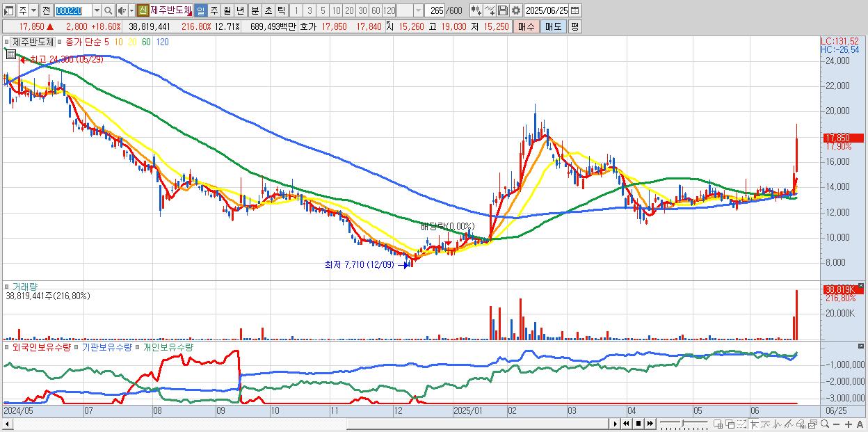The width and height of the screenshot is (868, 432).
Task: Click the stock code input field 080220
Action: click(x=73, y=10)
